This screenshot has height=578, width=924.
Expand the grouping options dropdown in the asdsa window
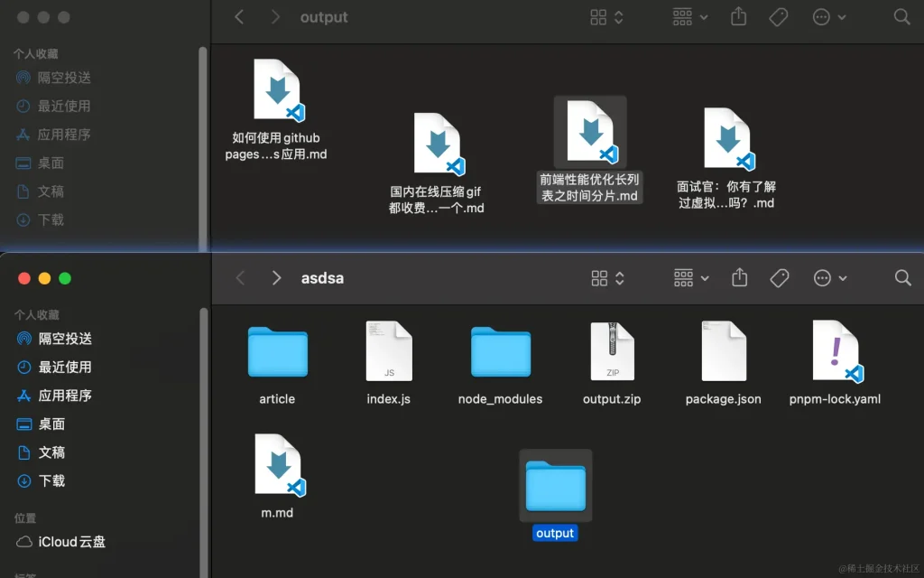691,277
